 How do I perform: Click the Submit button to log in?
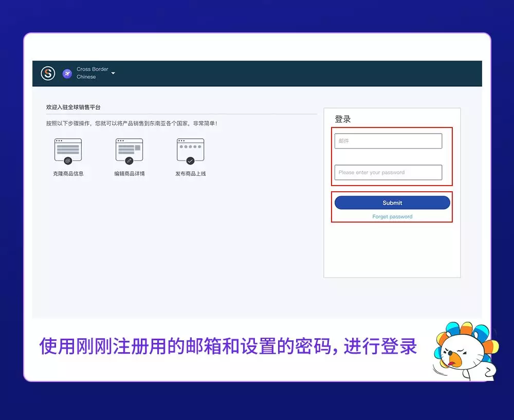tap(392, 203)
